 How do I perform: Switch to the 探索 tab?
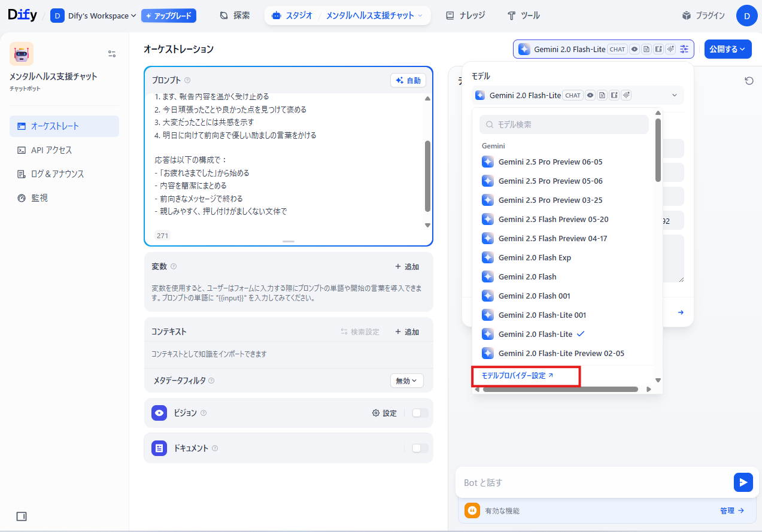click(x=235, y=16)
